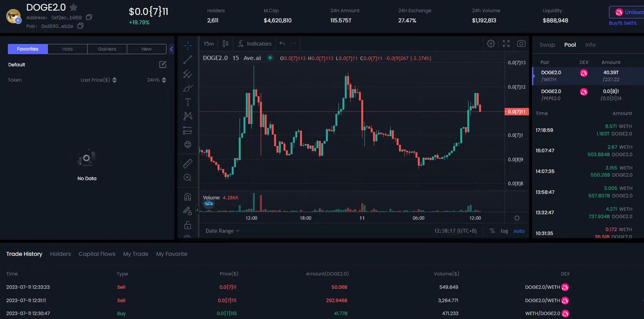Click the WETH/DOGE2.0 DEX icon in buy row
Screen dimensions: 644x319
pyautogui.click(x=565, y=313)
